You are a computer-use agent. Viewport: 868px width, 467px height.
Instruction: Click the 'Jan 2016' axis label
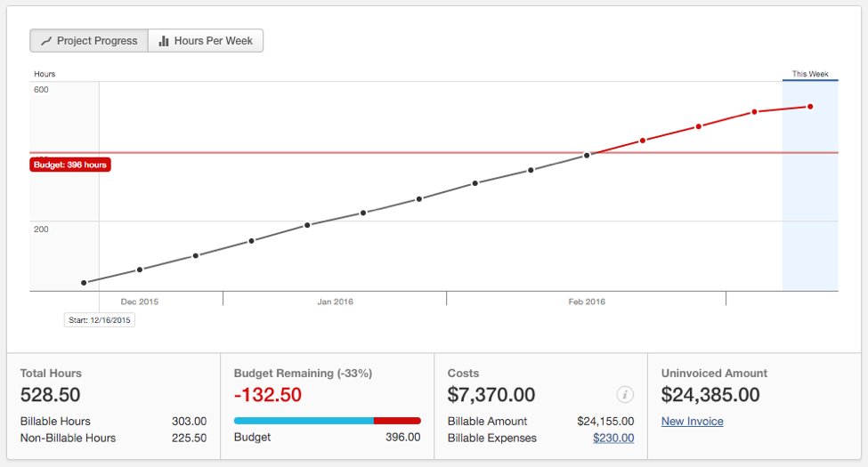[335, 302]
